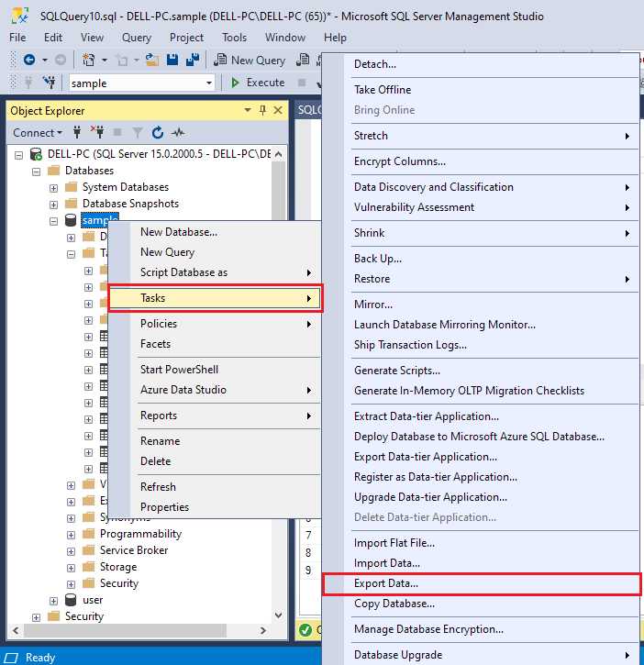Click the Service Broker tree item
Viewport: 644px width, 665px height.
tap(134, 550)
